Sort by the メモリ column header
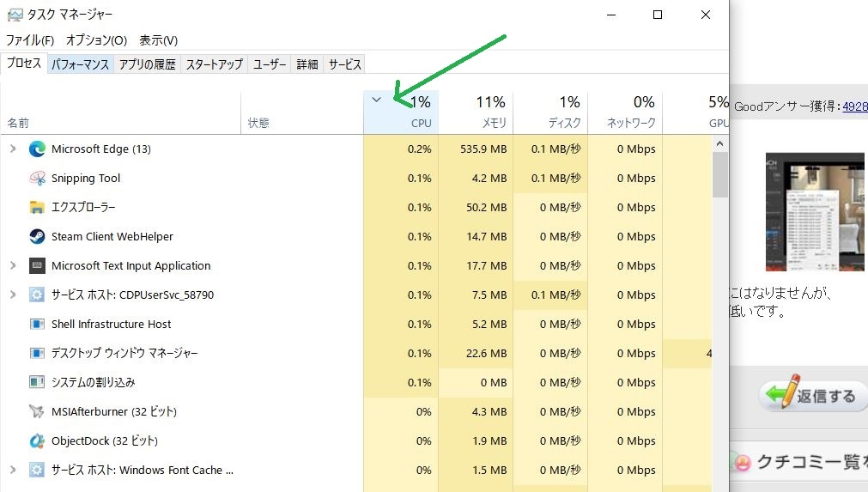 [476, 112]
